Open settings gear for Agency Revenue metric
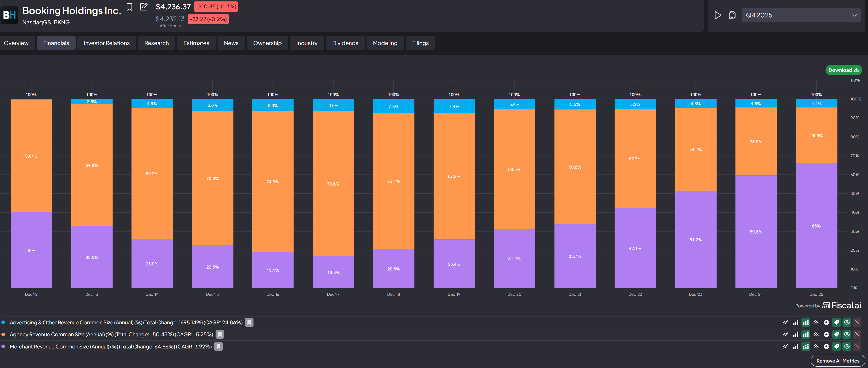The height and width of the screenshot is (368, 868). coord(826,335)
